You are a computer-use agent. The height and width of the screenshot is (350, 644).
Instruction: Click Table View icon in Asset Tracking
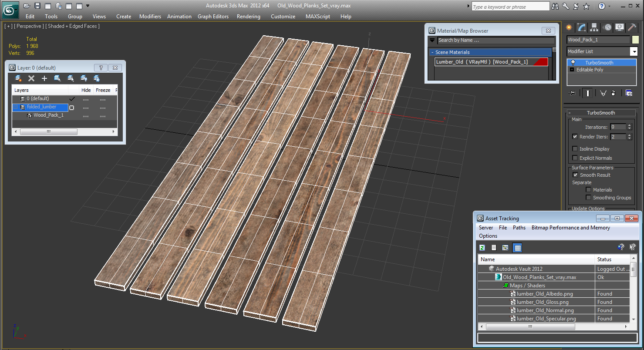(517, 248)
